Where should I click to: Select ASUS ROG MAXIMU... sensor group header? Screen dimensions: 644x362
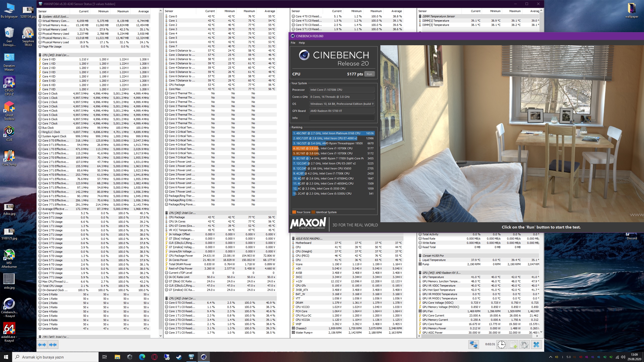click(347, 239)
